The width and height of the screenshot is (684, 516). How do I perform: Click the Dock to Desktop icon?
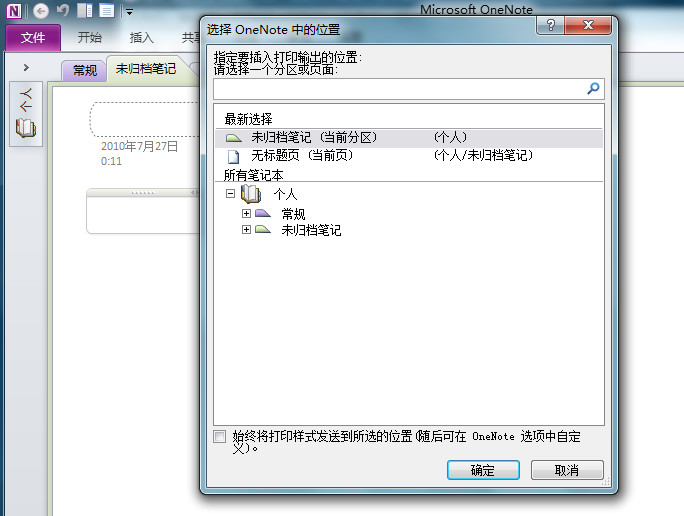pyautogui.click(x=85, y=11)
